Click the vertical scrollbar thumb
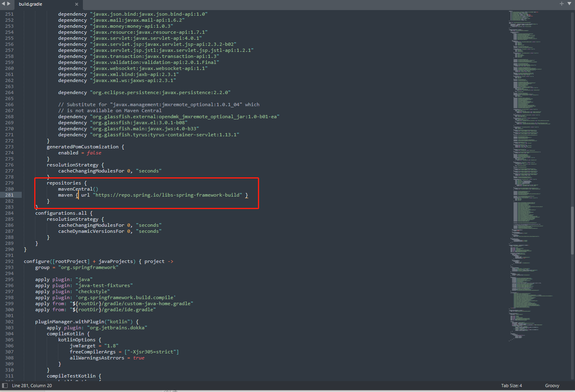575x392 pixels. 572,230
